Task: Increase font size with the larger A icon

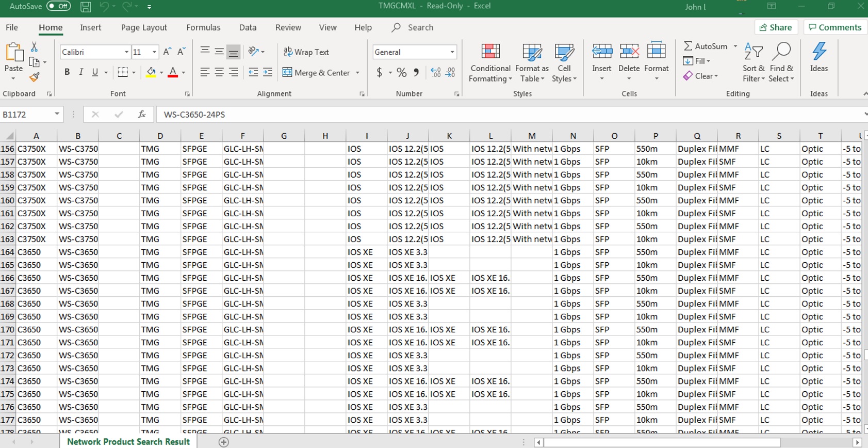Action: pos(167,52)
